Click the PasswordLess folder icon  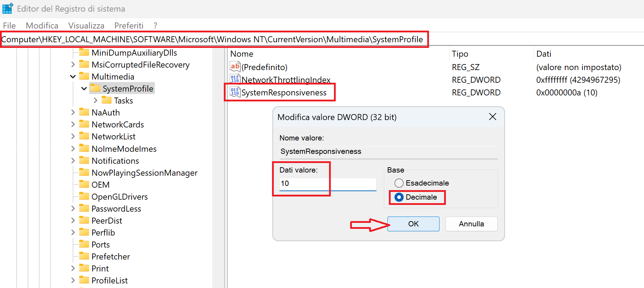pyautogui.click(x=84, y=208)
